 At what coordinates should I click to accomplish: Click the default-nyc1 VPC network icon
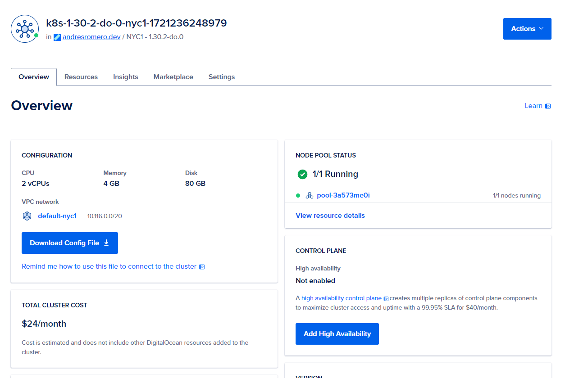pos(27,216)
